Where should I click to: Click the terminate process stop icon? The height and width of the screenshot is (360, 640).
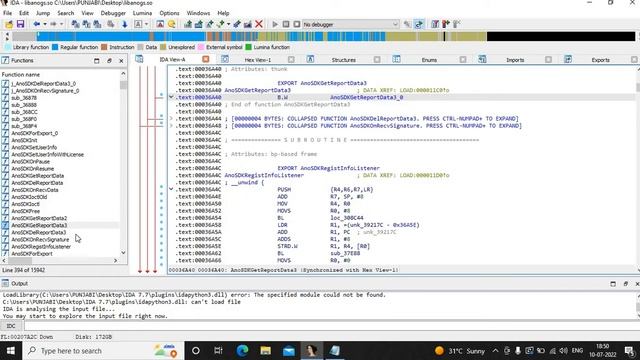pos(297,24)
